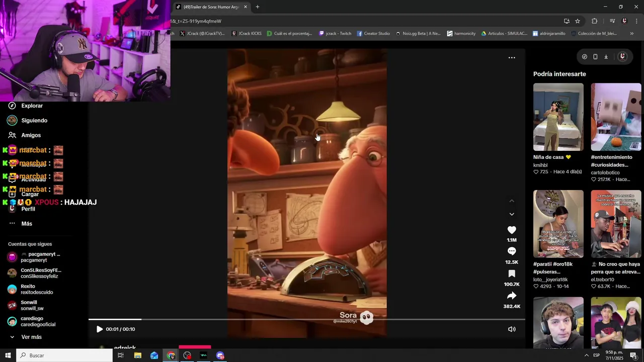The image size is (644, 362).
Task: Like the video with the heart icon
Action: coord(512,230)
